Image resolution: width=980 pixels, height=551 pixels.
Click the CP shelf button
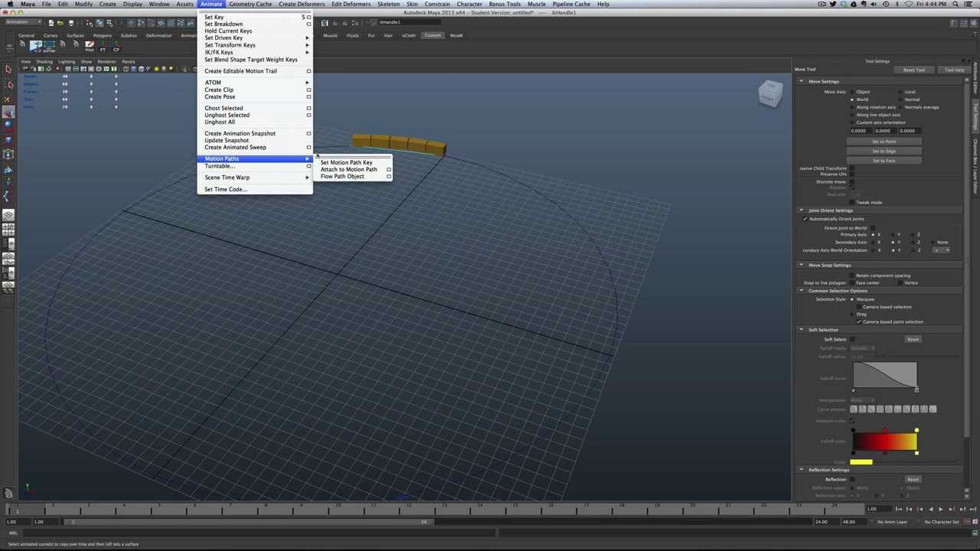coord(116,47)
